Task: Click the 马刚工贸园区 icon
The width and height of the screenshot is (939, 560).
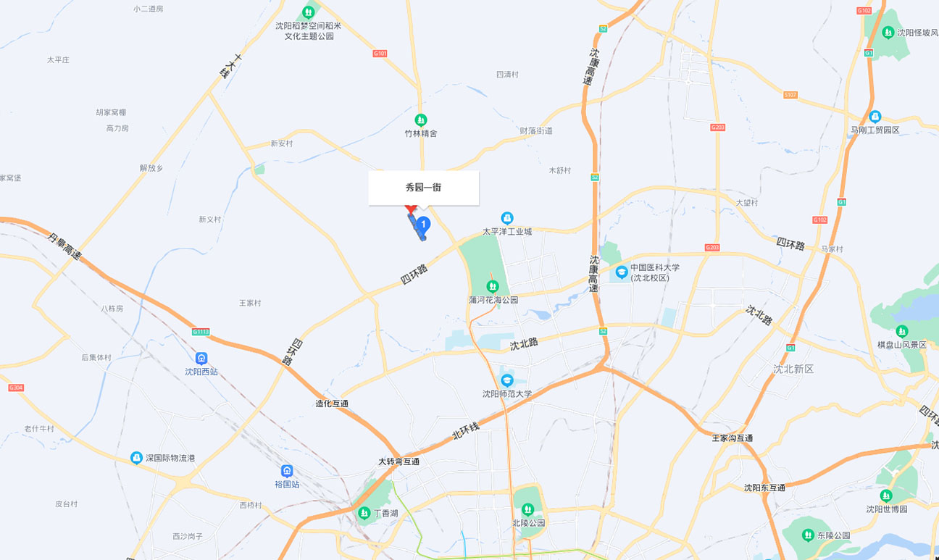Action: point(875,117)
